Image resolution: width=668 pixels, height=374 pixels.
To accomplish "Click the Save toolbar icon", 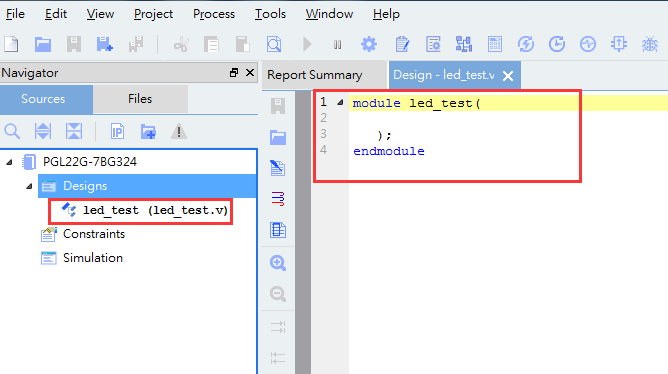I will click(x=74, y=44).
